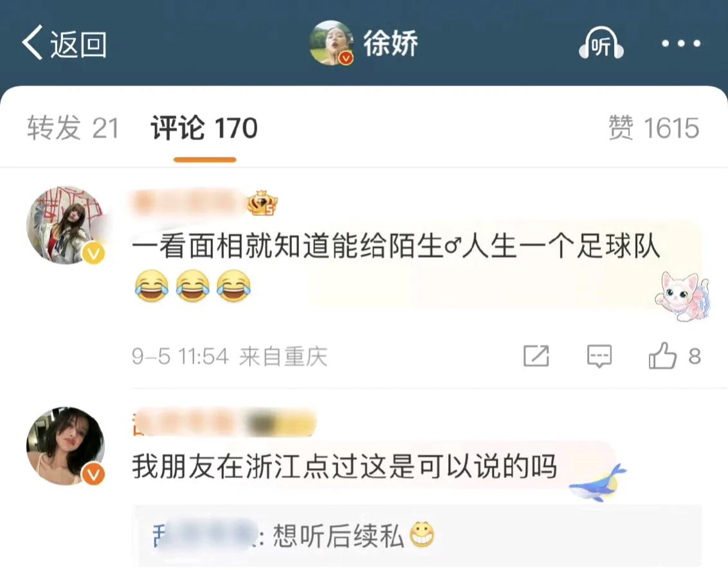Open the second commenter's avatar

(66, 446)
